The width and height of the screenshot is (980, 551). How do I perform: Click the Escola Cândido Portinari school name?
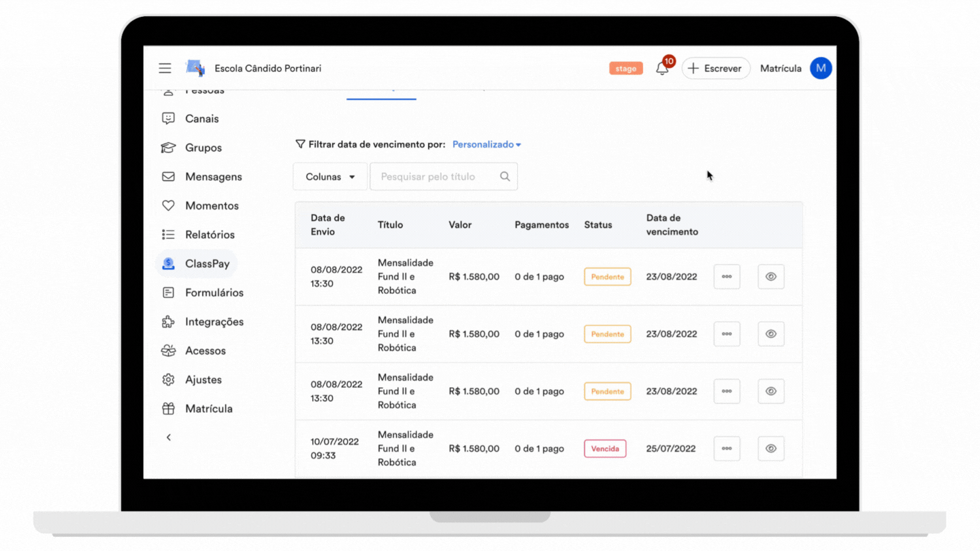click(268, 68)
